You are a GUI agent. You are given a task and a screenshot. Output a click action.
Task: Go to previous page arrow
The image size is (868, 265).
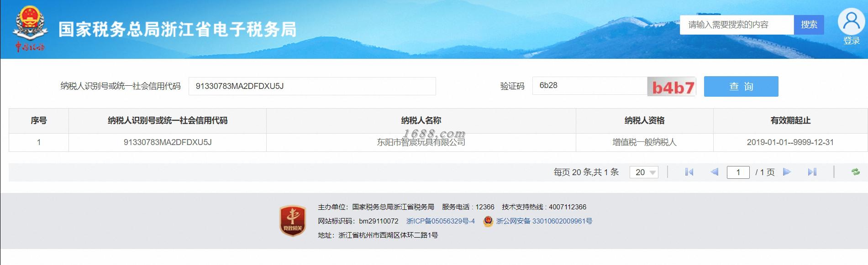715,172
